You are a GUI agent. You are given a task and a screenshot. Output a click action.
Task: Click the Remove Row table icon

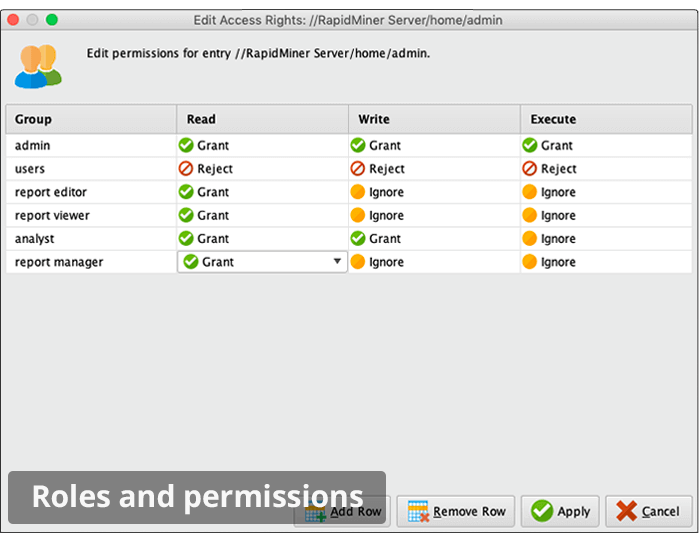point(418,511)
